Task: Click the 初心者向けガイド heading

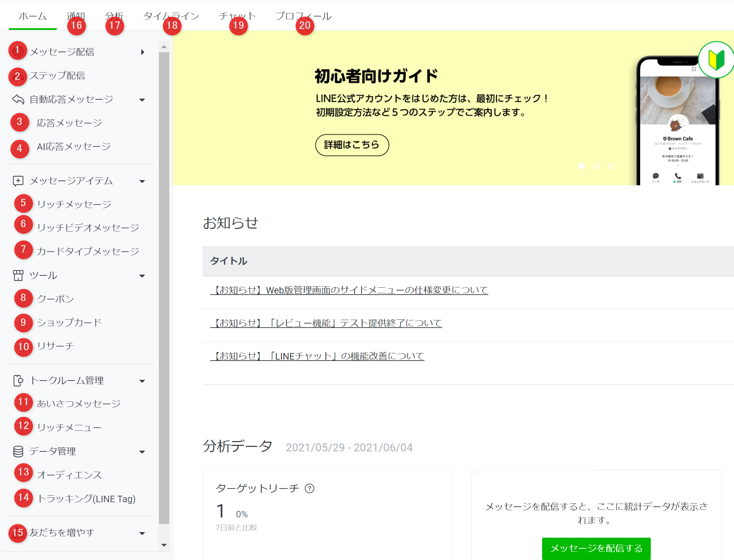Action: click(376, 76)
